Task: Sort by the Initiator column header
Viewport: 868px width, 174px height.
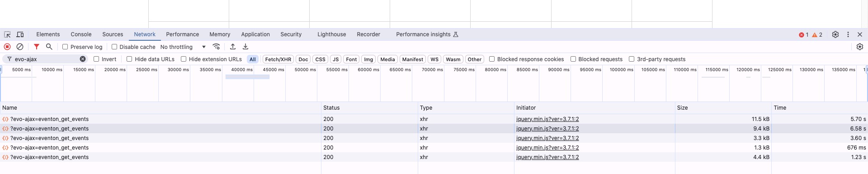Action: tap(594, 108)
